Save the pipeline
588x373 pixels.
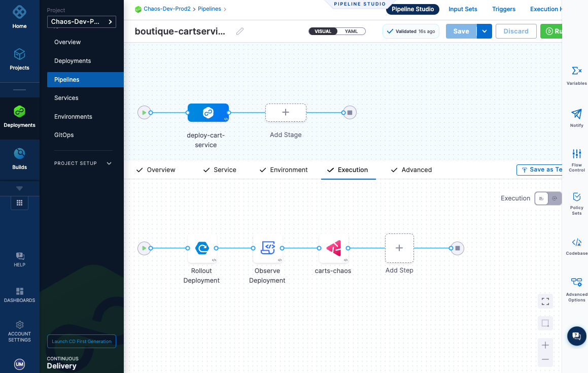[461, 31]
